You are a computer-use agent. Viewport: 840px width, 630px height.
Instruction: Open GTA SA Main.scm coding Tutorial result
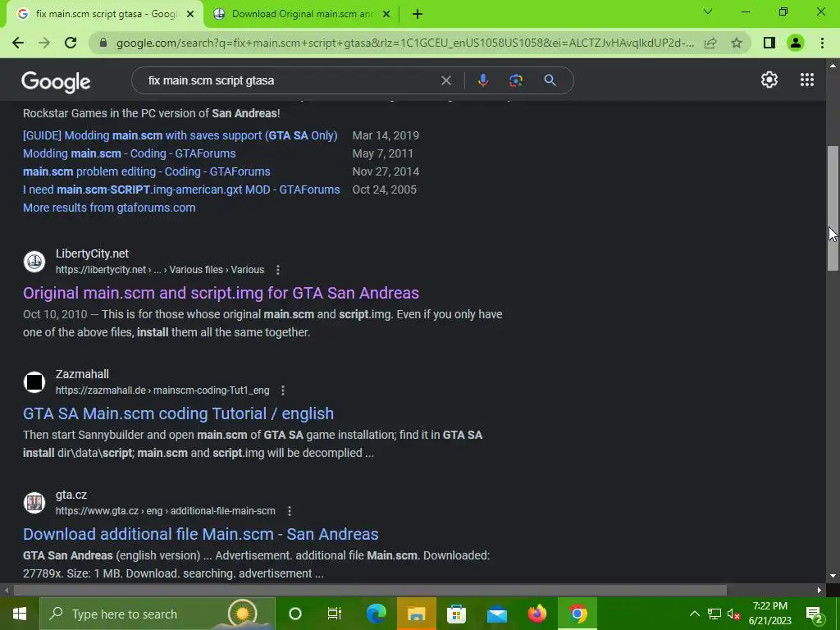pyautogui.click(x=178, y=413)
